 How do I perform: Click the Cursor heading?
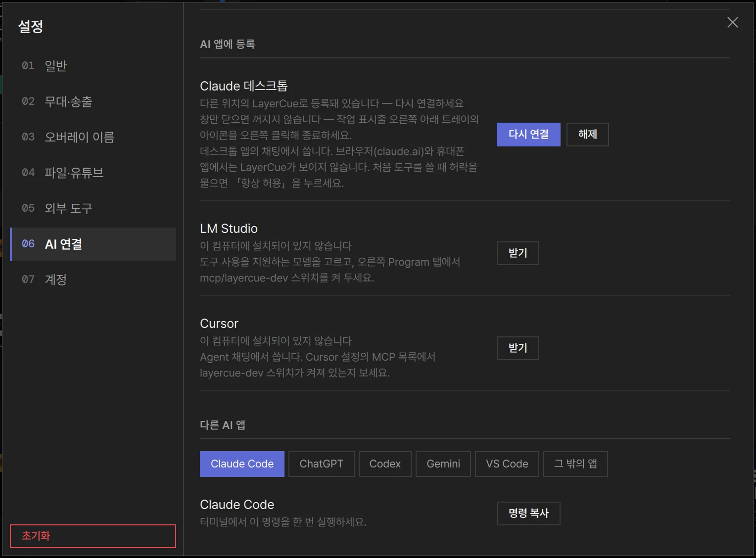coord(219,324)
